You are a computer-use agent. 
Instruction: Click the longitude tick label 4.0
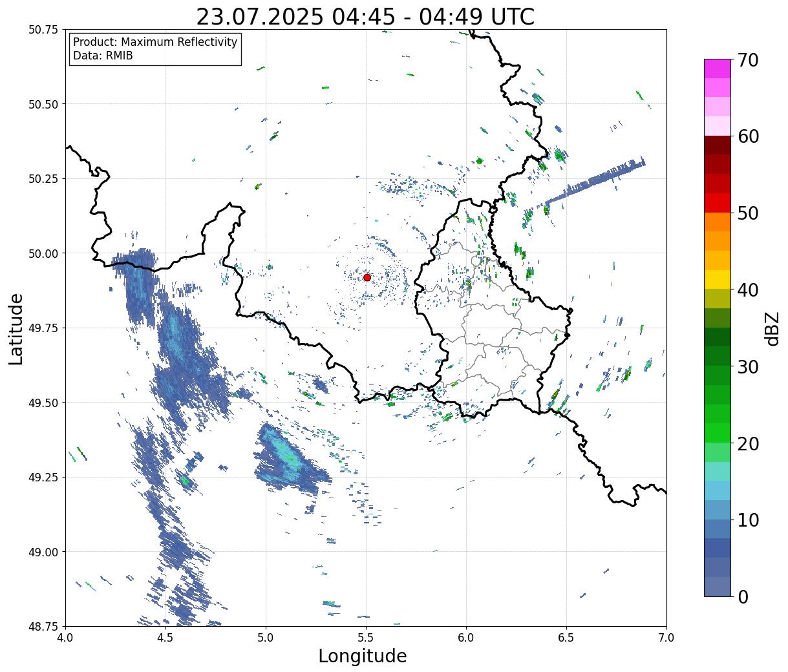tap(65, 638)
